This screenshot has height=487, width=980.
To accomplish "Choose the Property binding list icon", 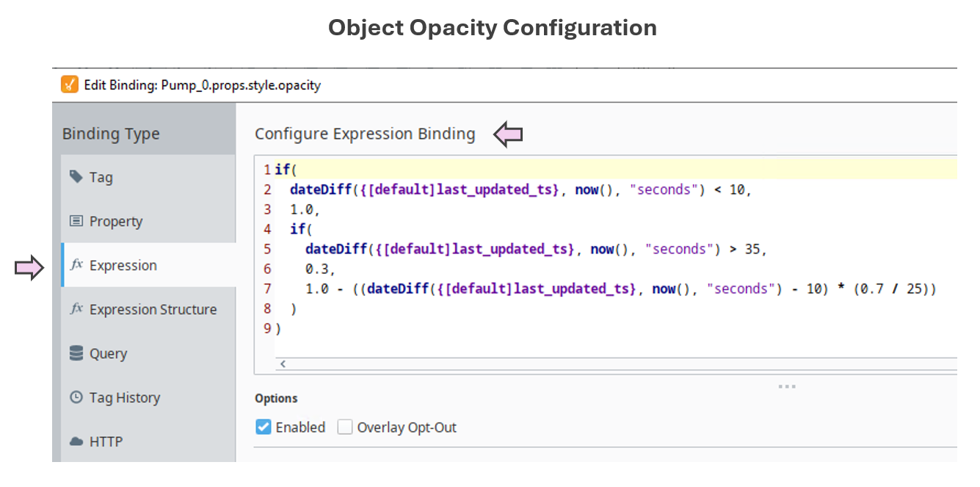I will 76,221.
